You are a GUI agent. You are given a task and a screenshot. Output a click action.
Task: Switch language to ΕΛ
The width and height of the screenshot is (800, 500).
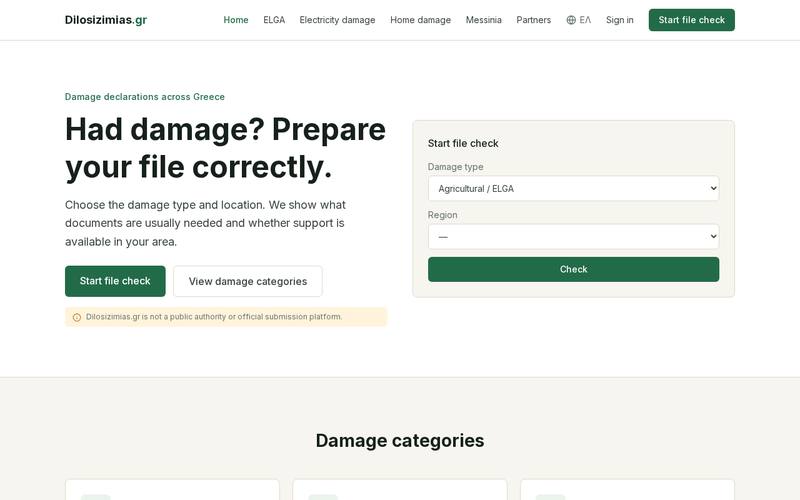point(585,20)
